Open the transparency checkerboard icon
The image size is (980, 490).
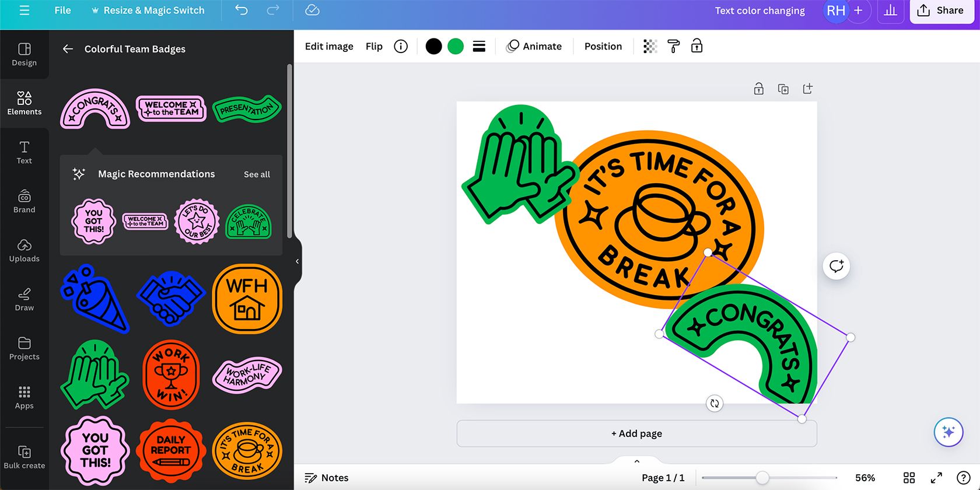point(650,46)
